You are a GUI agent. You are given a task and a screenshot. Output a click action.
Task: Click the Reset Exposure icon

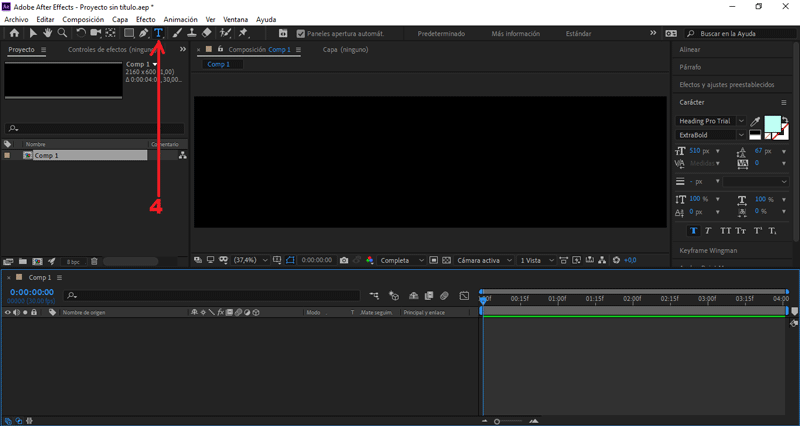click(616, 260)
